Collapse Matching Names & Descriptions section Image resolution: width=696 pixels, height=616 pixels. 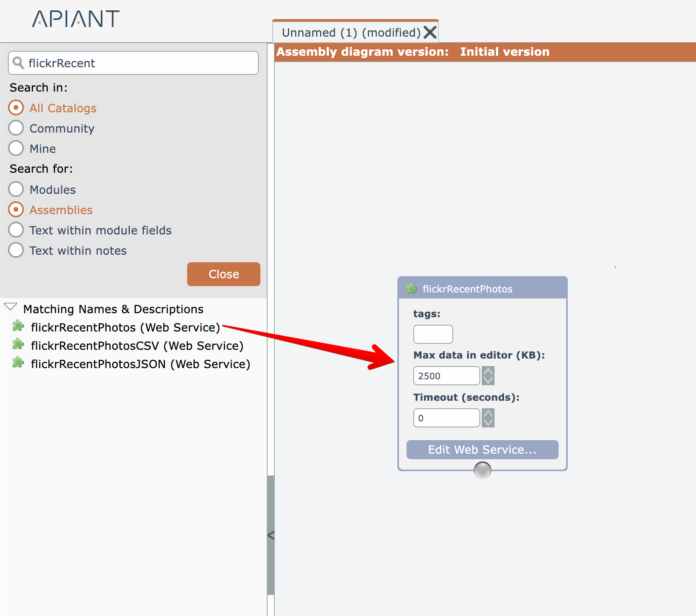coord(10,307)
